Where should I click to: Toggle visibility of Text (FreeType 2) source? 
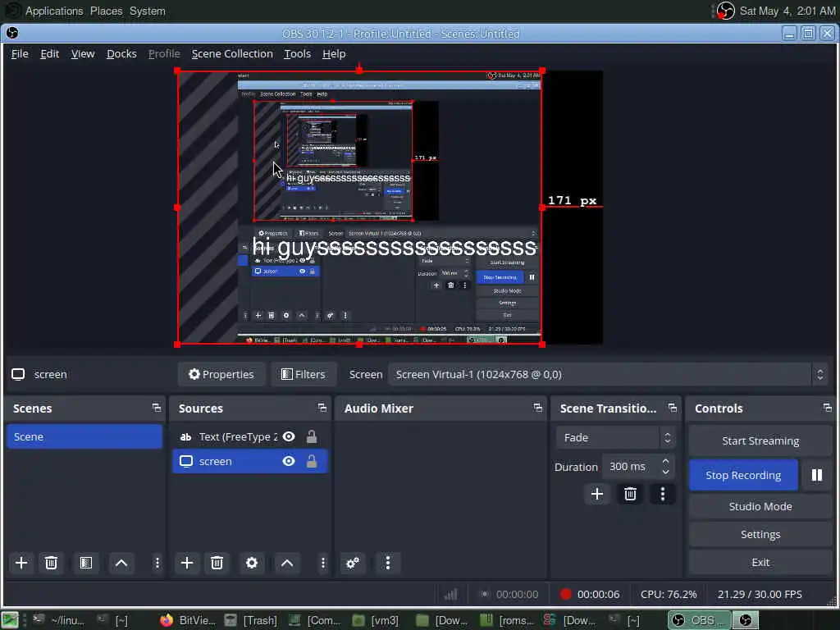(x=289, y=436)
